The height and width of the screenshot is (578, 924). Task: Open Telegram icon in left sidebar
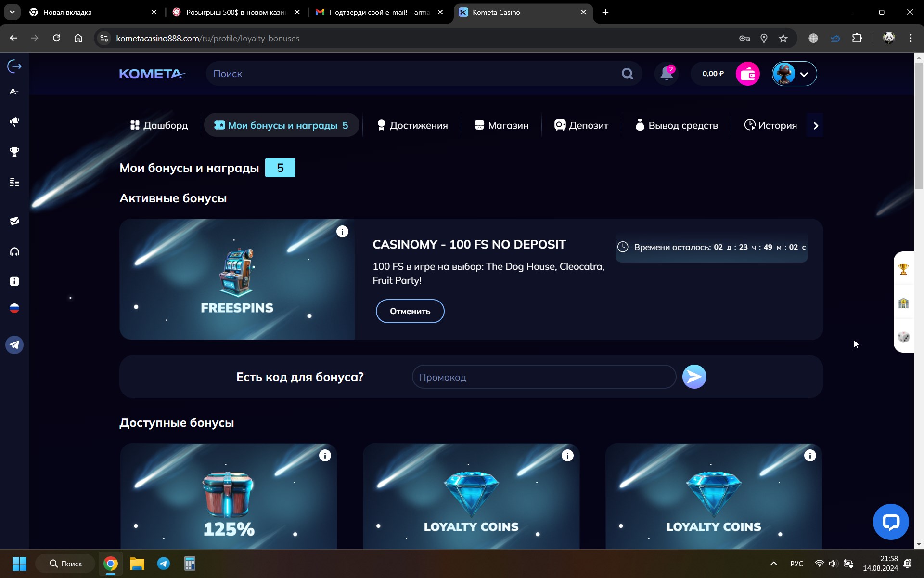coord(14,345)
